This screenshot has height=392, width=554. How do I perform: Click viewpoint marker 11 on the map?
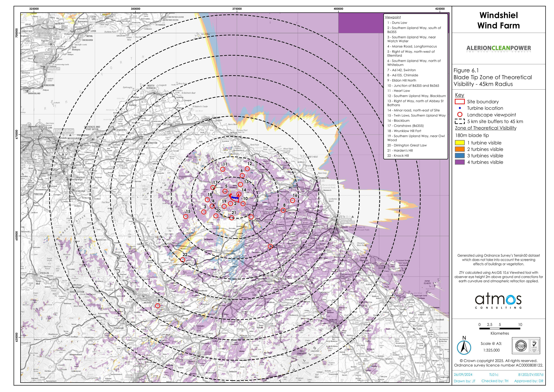[x=223, y=169]
